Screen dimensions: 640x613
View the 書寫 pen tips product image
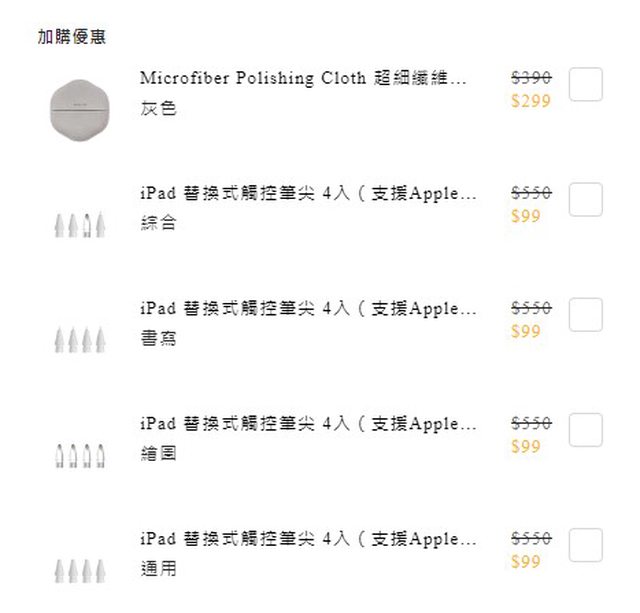pos(79,341)
